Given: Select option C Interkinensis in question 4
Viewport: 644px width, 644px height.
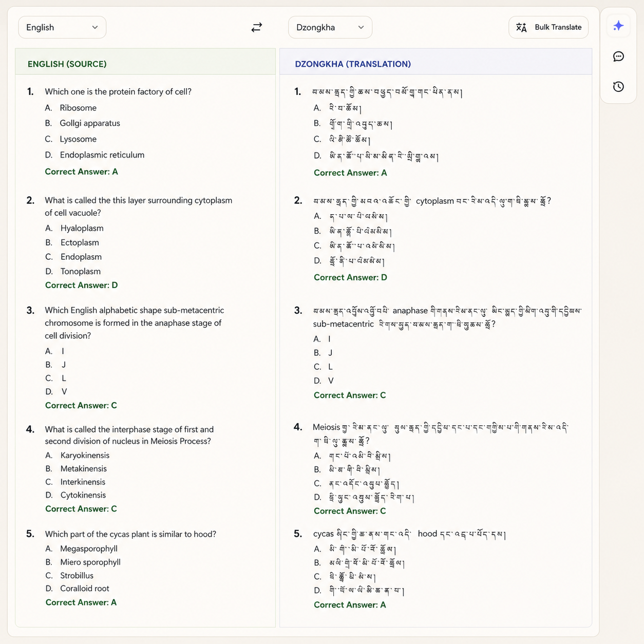Looking at the screenshot, I should pos(75,482).
